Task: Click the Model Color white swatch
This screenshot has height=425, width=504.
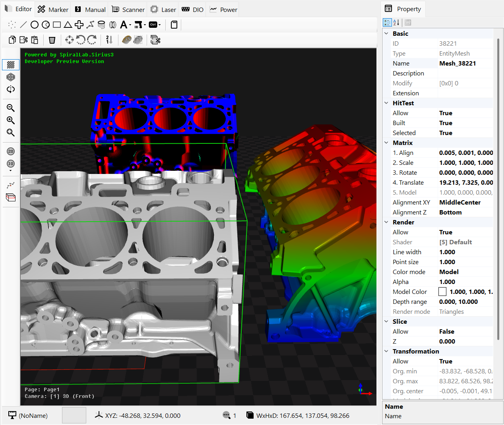Action: pos(442,292)
